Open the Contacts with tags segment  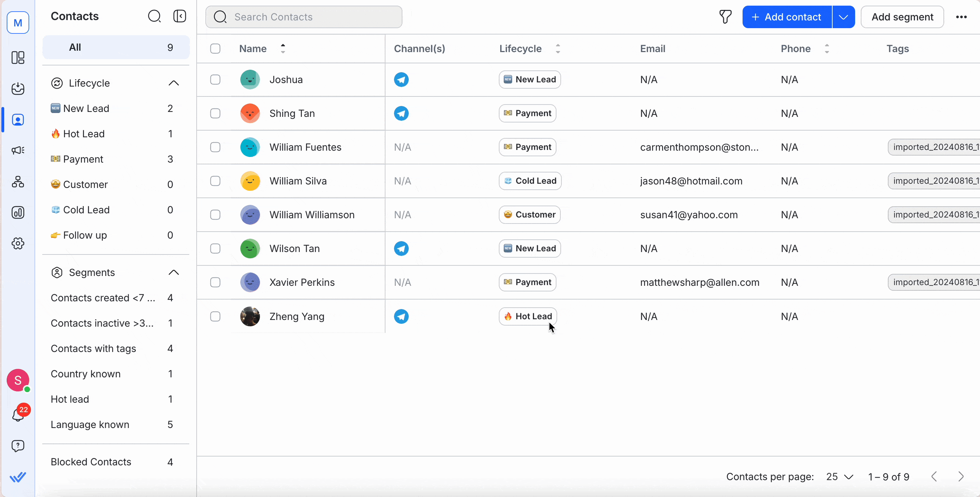(93, 348)
